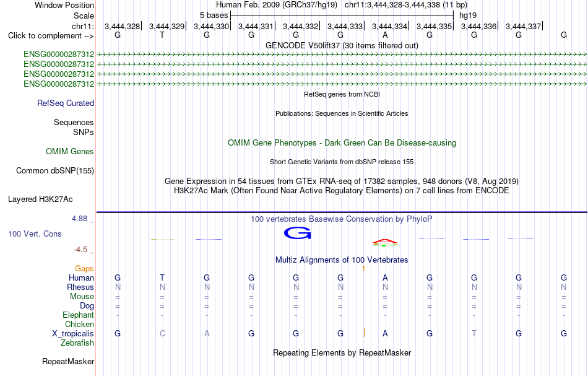588x376 pixels.
Task: Click the Human species label
Action: (81, 278)
